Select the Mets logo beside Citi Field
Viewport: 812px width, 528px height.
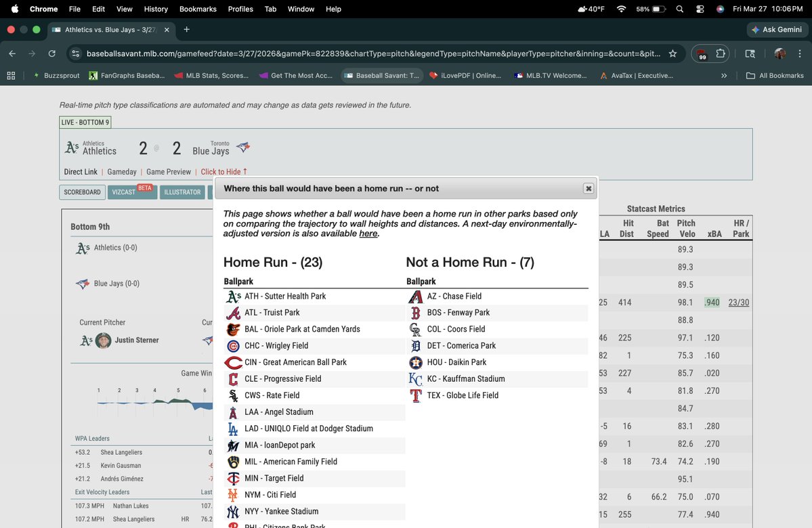tap(233, 495)
